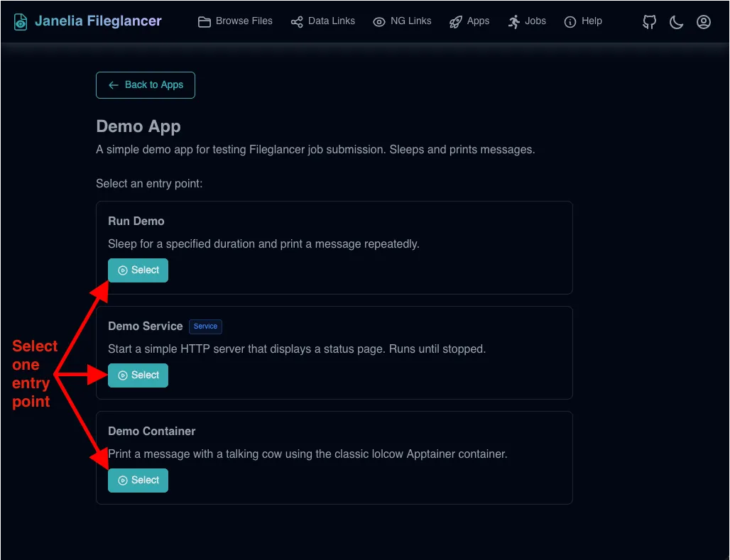Go back using Back to Apps button
The width and height of the screenshot is (730, 560).
pyautogui.click(x=146, y=85)
